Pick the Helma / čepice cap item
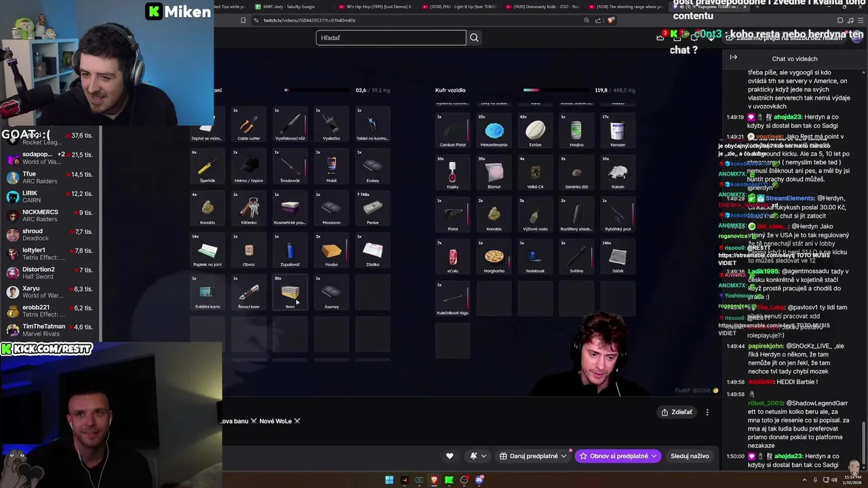The image size is (868, 488). click(249, 166)
